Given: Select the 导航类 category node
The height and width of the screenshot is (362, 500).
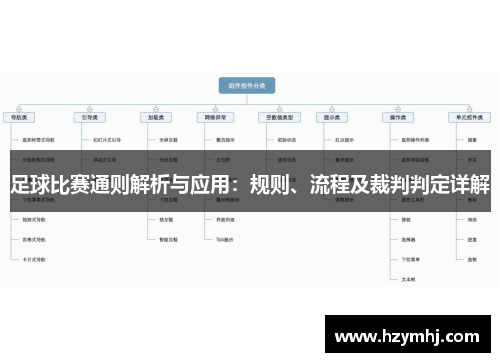Looking at the screenshot, I should 19,118.
